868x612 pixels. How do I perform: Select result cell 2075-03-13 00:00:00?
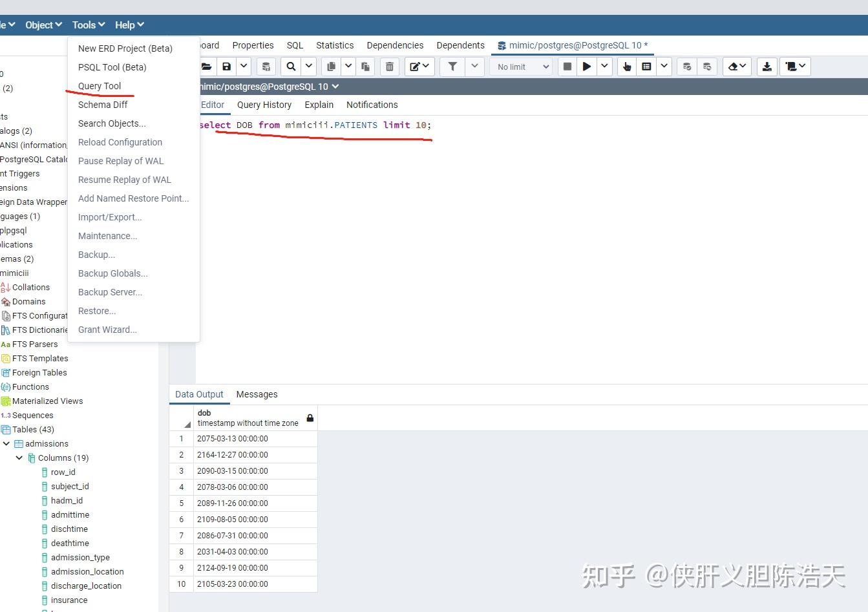coord(255,438)
